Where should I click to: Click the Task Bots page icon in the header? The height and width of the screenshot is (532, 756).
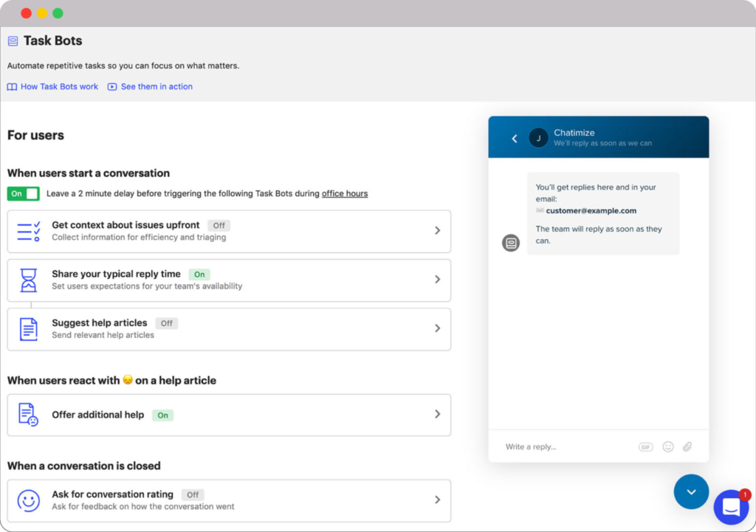pyautogui.click(x=12, y=41)
